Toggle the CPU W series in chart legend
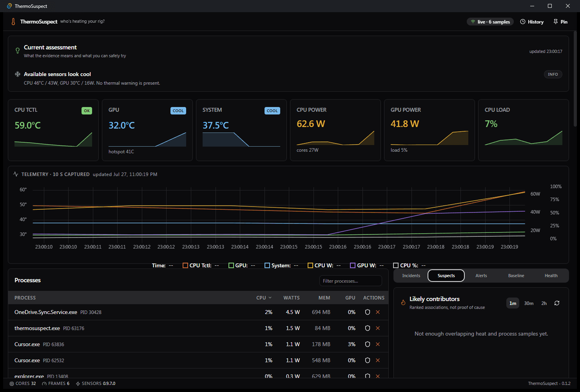Screen dimensions: 580x392 click(x=324, y=265)
